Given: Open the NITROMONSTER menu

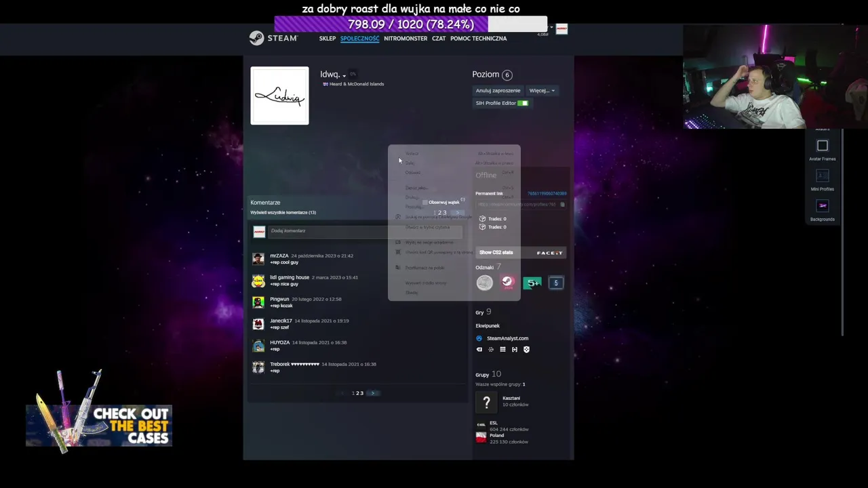Looking at the screenshot, I should click(x=406, y=39).
